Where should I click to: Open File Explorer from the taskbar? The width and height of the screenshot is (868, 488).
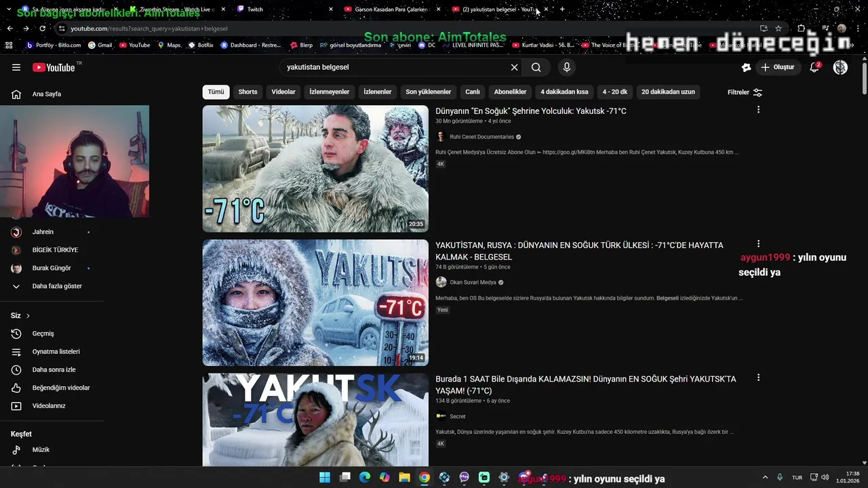coord(404,478)
